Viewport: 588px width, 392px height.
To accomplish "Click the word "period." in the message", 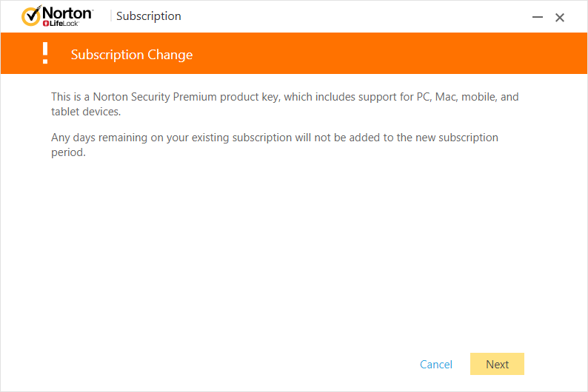I will 68,152.
